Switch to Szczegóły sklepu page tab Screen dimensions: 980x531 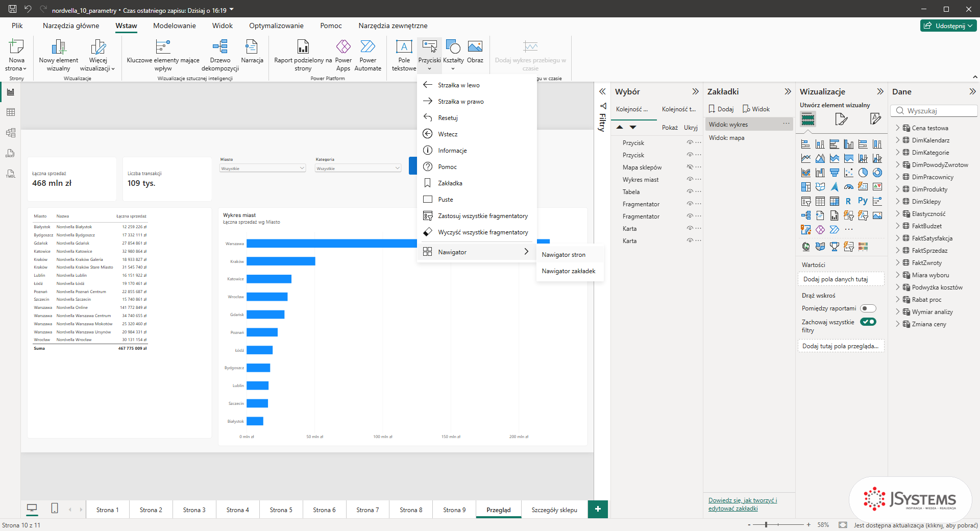coord(554,510)
